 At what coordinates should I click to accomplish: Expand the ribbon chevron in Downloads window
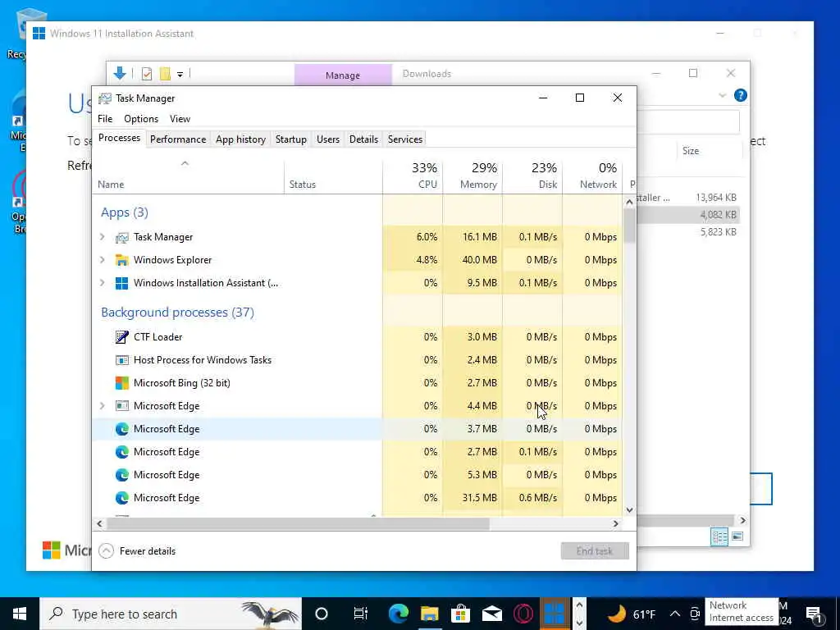point(722,95)
